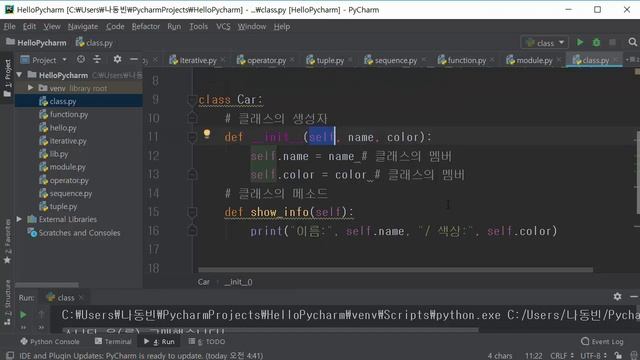The width and height of the screenshot is (640, 360).
Task: Open the Python Console tool window
Action: click(50, 342)
